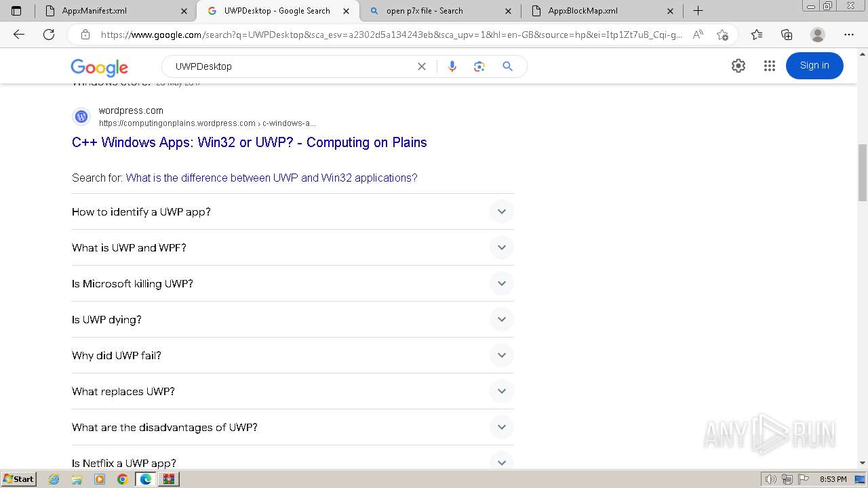Image resolution: width=868 pixels, height=488 pixels.
Task: Open Google quick settings gear
Action: 738,66
